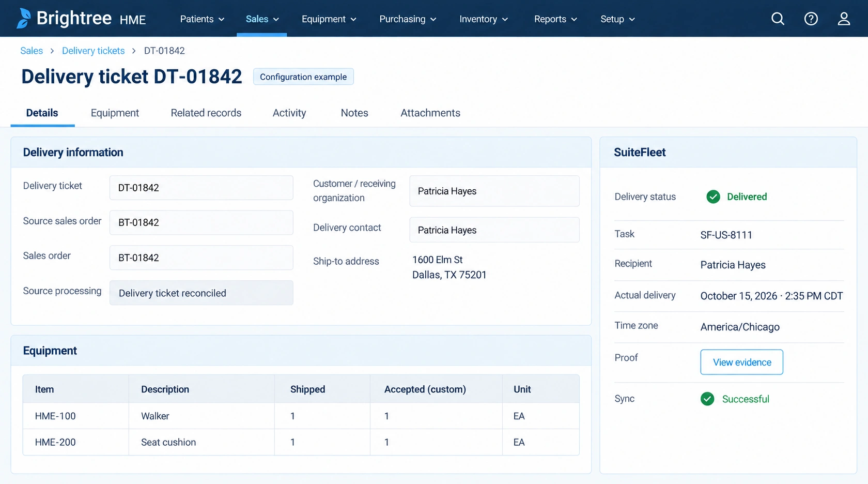Switch to the Related records tab
The image size is (868, 484).
(x=206, y=113)
